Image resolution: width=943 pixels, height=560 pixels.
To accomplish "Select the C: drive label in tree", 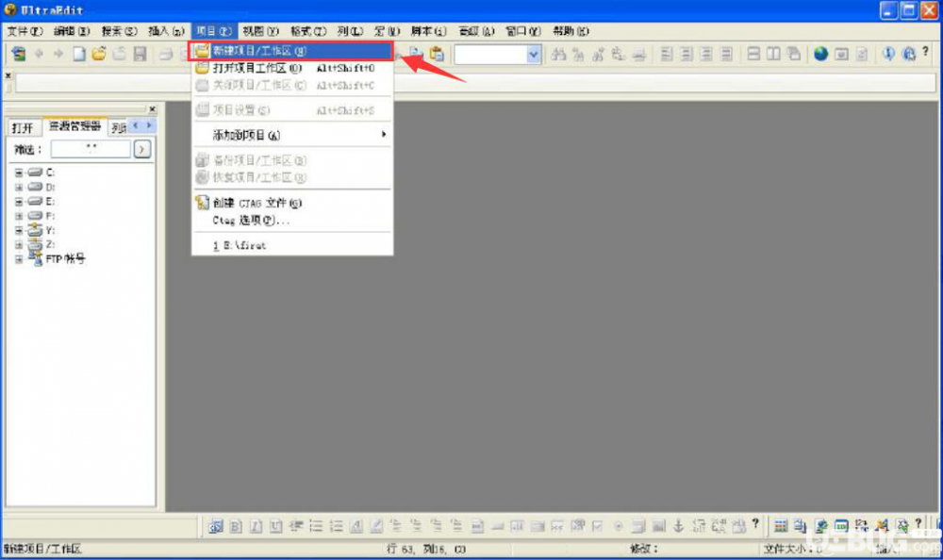I will pyautogui.click(x=51, y=173).
